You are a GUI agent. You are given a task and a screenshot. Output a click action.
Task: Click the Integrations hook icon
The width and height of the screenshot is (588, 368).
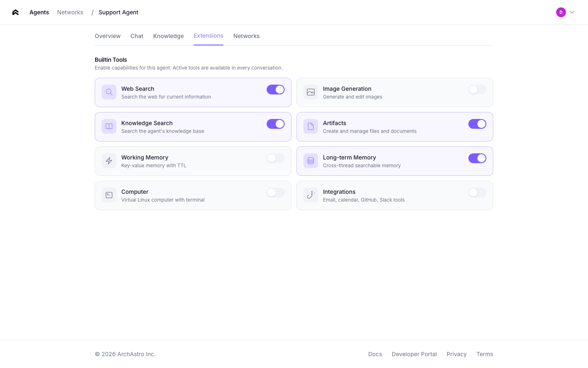click(311, 195)
